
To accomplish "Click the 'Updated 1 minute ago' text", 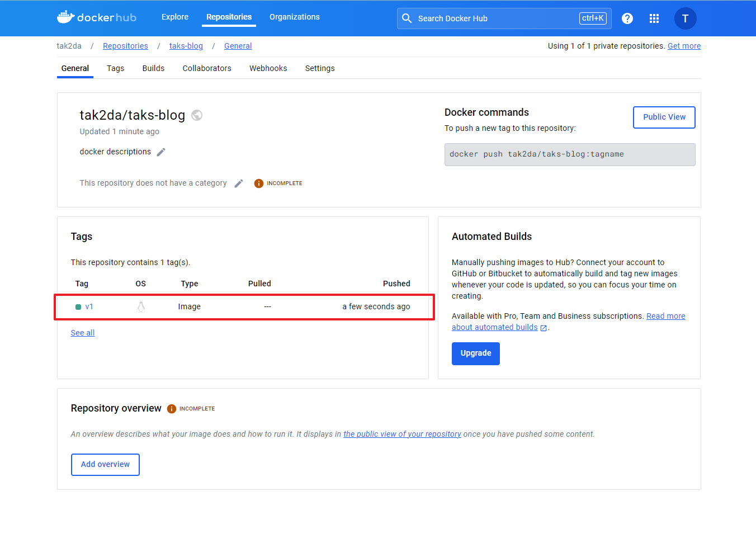I will [120, 131].
